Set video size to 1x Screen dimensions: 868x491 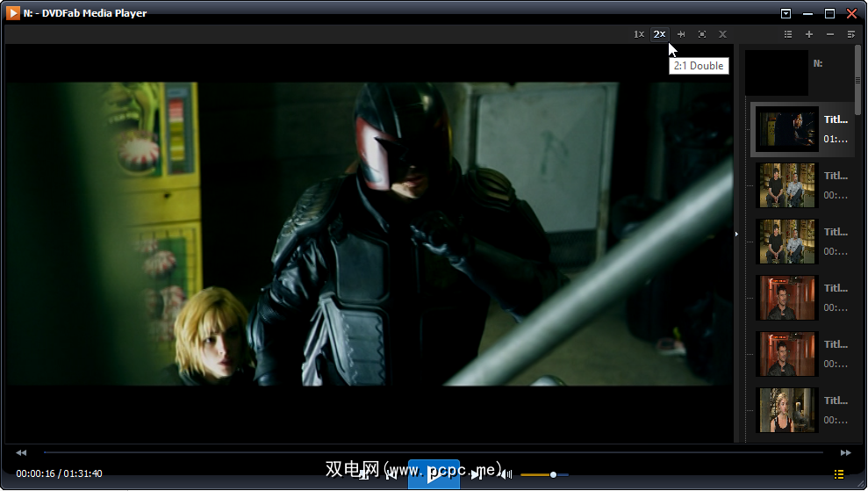(639, 34)
